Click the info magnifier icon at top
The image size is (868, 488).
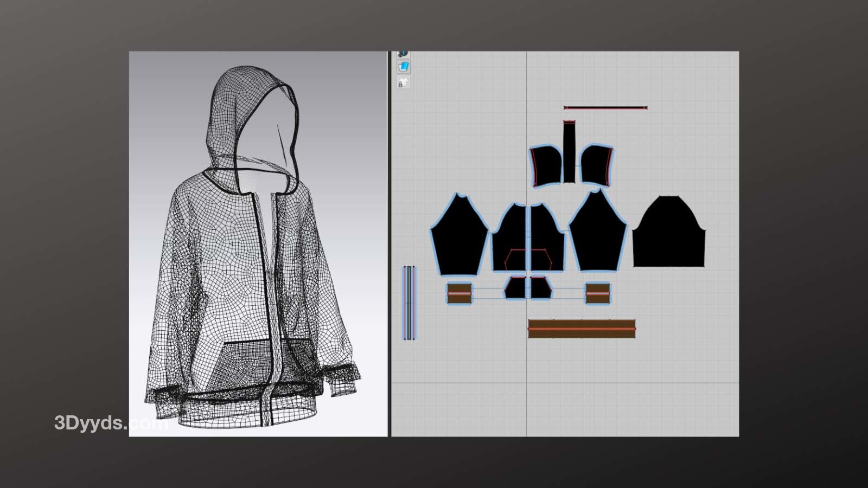[403, 54]
